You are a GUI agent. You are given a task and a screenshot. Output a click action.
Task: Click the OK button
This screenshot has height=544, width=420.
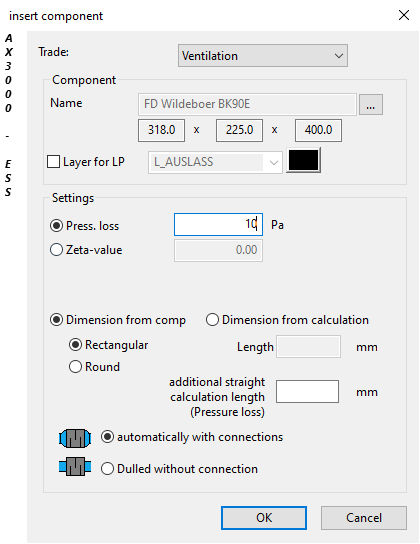click(264, 518)
